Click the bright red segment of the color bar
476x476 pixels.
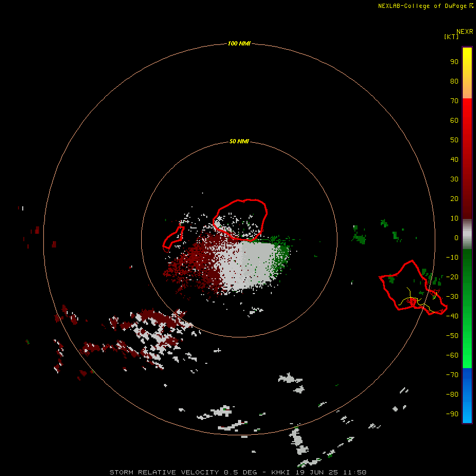(467, 159)
